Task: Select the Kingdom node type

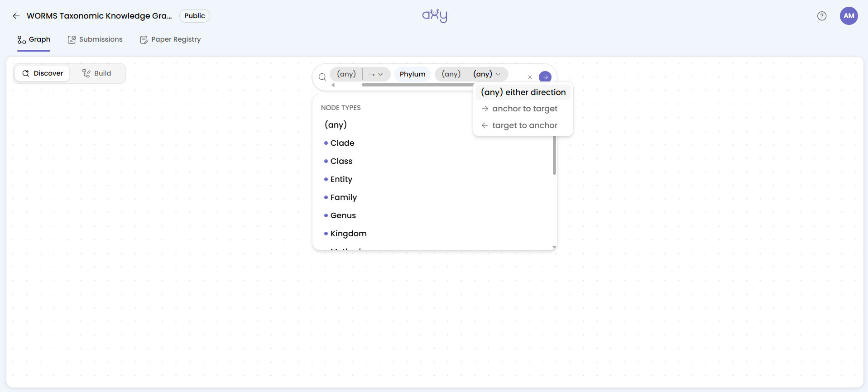Action: pyautogui.click(x=349, y=234)
